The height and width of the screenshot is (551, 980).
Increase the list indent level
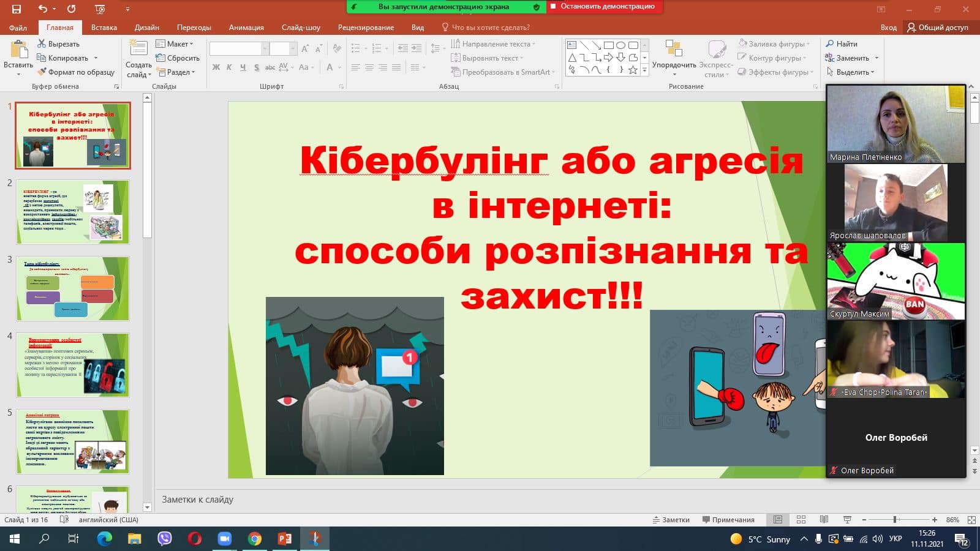point(417,48)
